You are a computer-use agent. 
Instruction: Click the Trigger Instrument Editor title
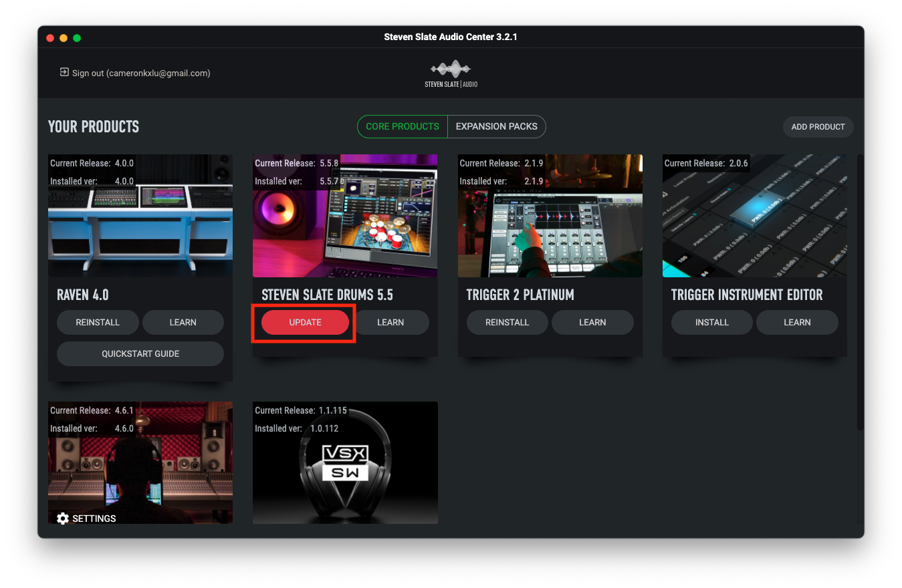click(747, 295)
